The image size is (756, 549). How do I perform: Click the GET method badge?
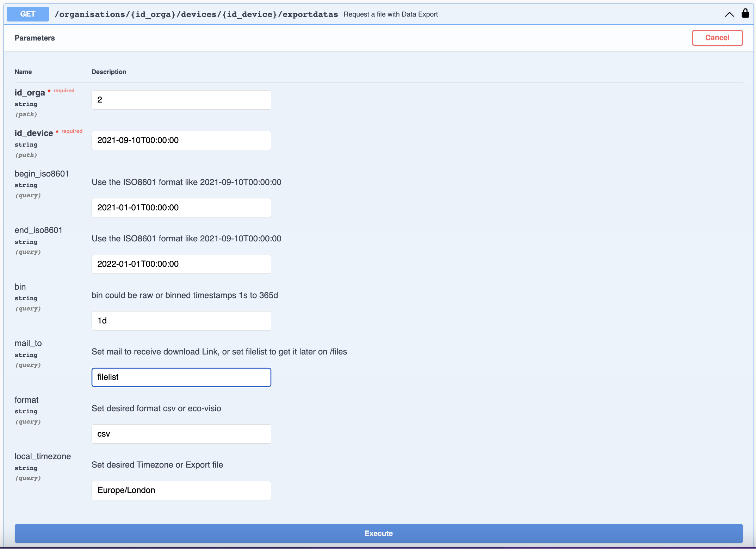[x=28, y=14]
